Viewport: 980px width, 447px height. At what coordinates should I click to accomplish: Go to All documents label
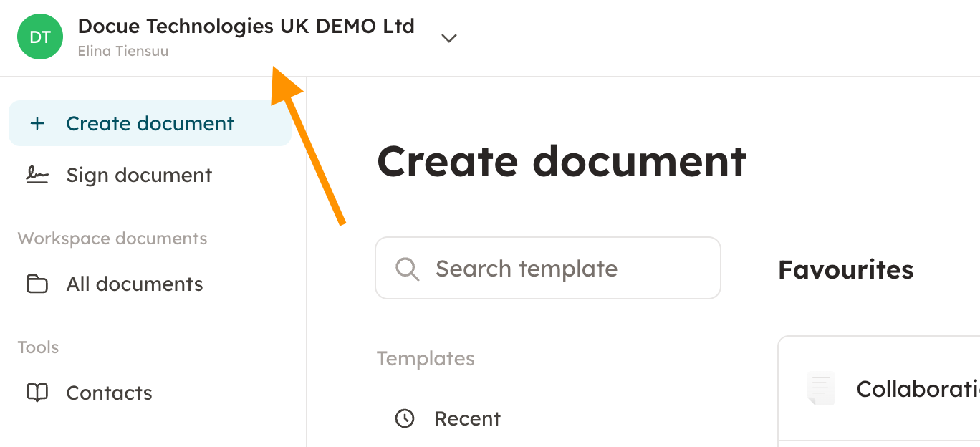click(x=135, y=284)
